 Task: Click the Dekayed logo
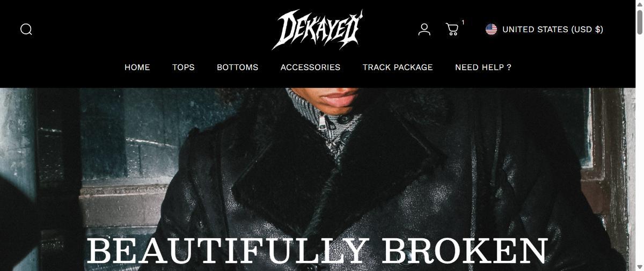pyautogui.click(x=318, y=30)
